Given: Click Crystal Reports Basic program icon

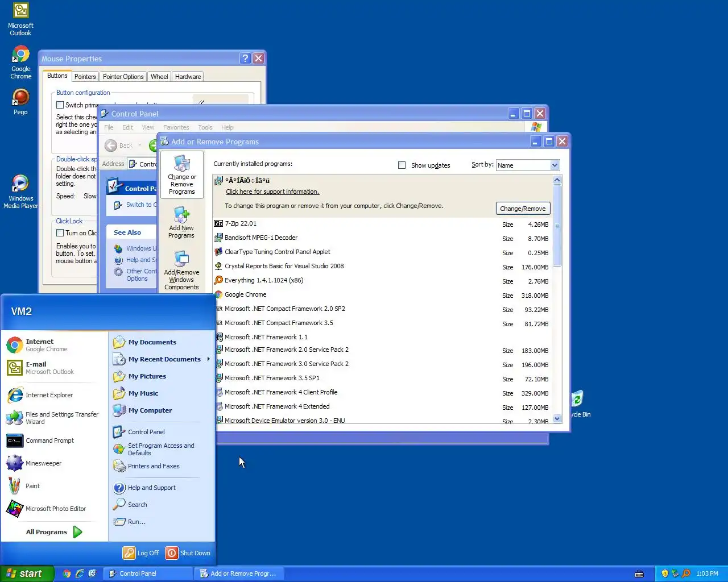Looking at the screenshot, I should (x=218, y=266).
